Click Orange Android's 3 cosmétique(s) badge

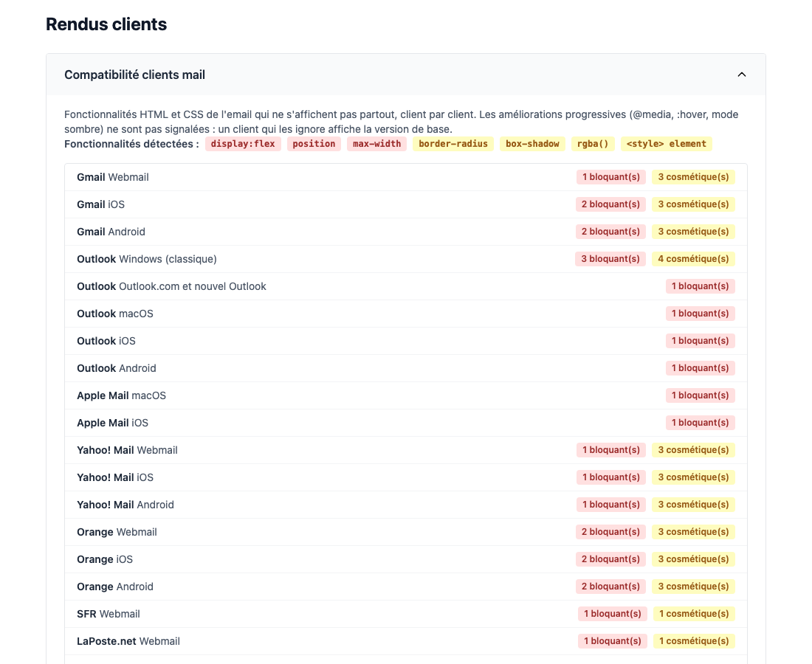pos(693,587)
